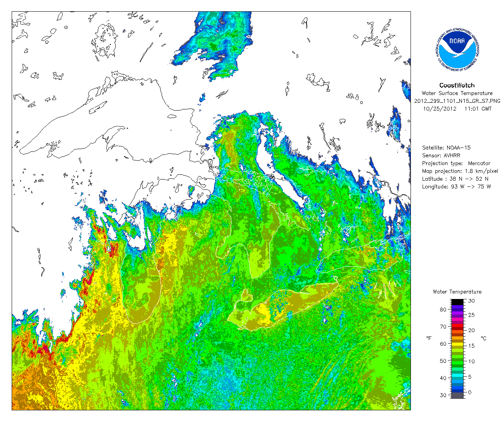
Task: Click the date 10/25/2012
Action: [439, 109]
